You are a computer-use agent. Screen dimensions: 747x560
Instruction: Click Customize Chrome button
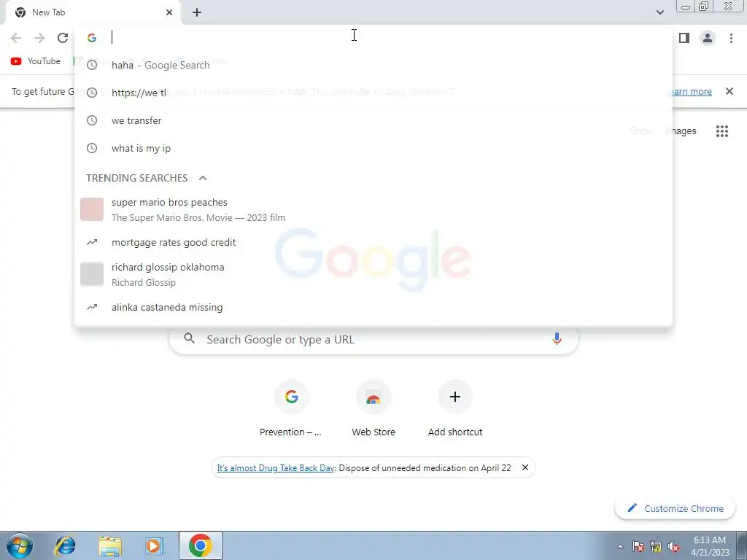(675, 508)
